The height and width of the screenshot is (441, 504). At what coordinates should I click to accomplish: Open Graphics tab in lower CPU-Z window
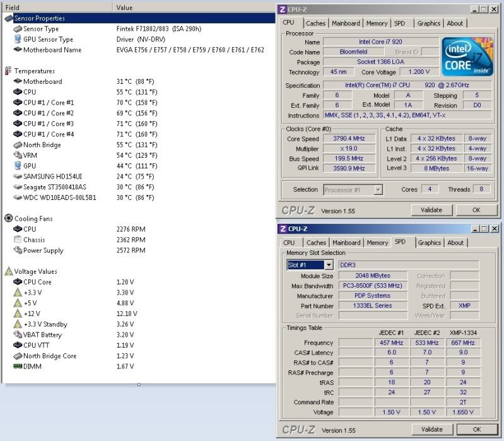click(430, 243)
